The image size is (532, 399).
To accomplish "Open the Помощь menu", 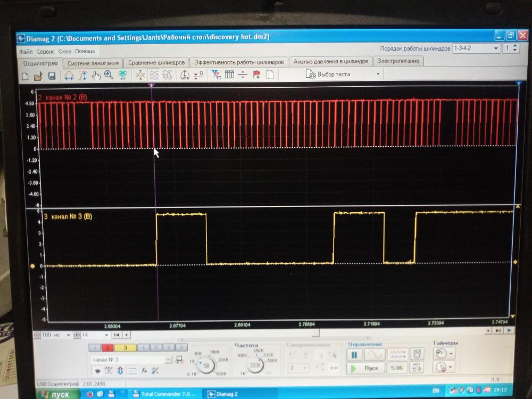I will pos(85,51).
